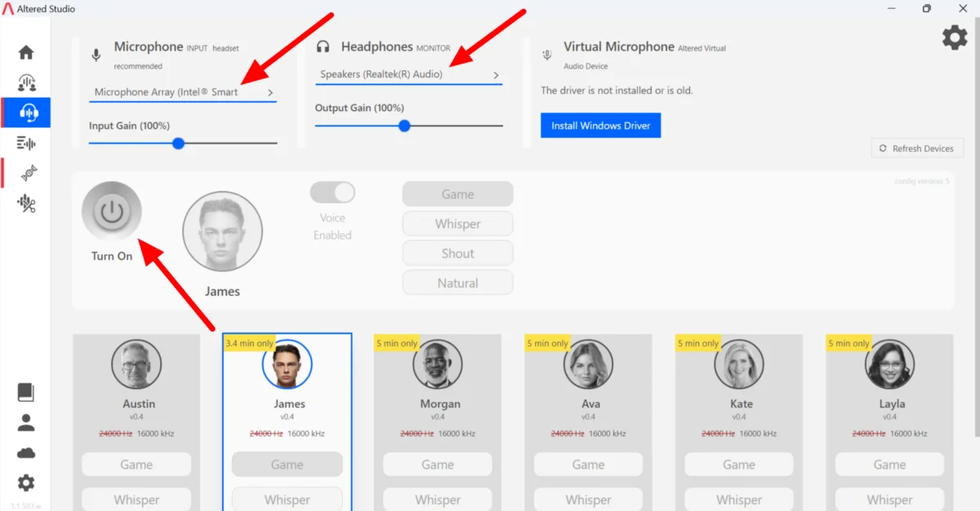The height and width of the screenshot is (511, 980).
Task: Open the waveform list icon in sidebar
Action: [26, 144]
